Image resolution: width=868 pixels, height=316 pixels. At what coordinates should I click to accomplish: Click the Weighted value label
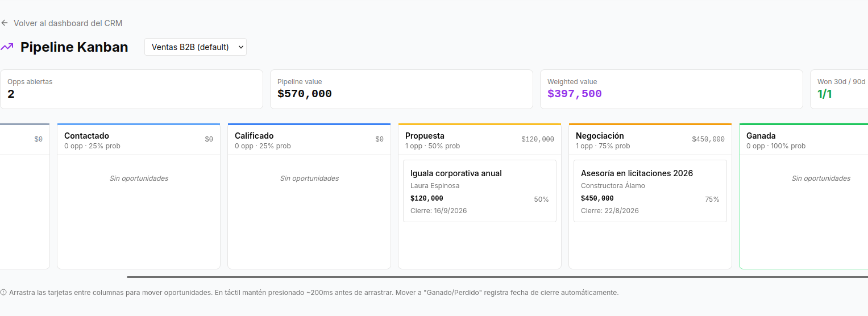(x=572, y=82)
